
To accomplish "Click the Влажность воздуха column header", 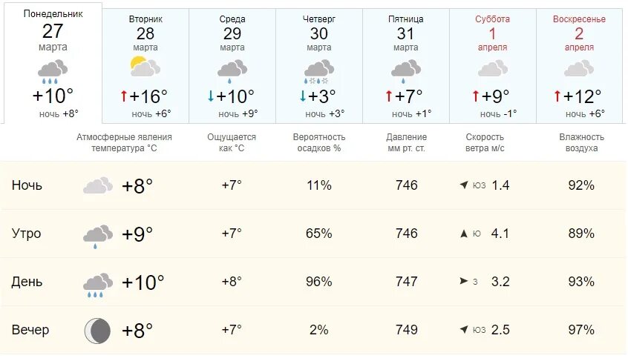I will pyautogui.click(x=581, y=142).
